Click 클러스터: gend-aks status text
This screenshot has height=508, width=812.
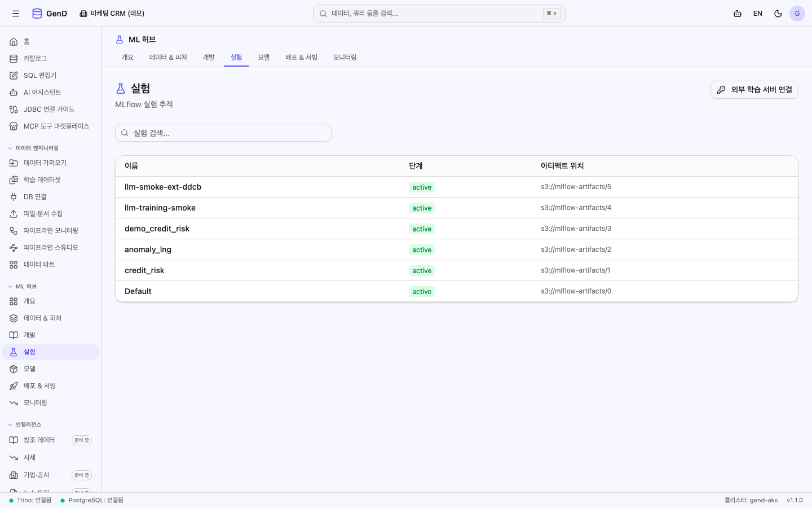coord(751,500)
